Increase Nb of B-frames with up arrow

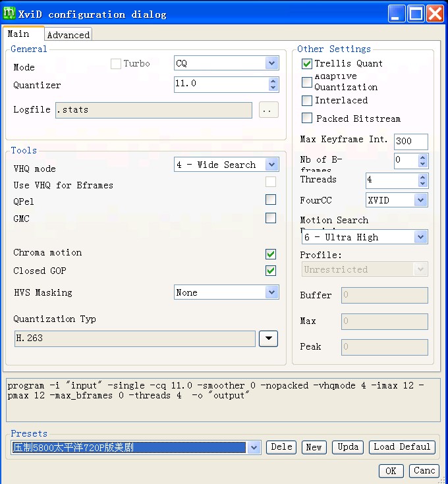(x=422, y=157)
